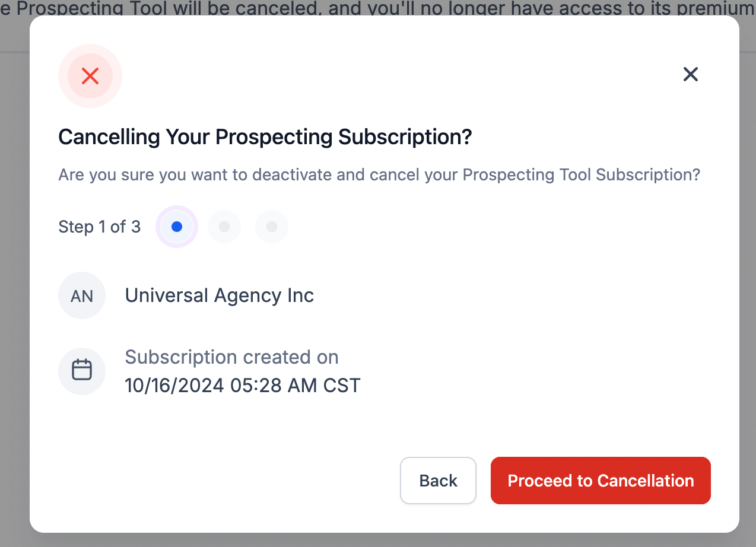Close the dialog with the X icon

coord(690,74)
